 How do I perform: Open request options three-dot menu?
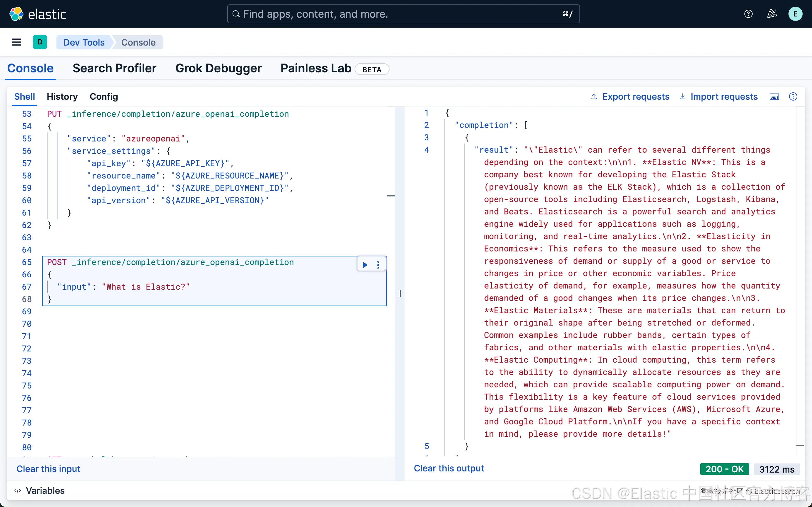(378, 265)
